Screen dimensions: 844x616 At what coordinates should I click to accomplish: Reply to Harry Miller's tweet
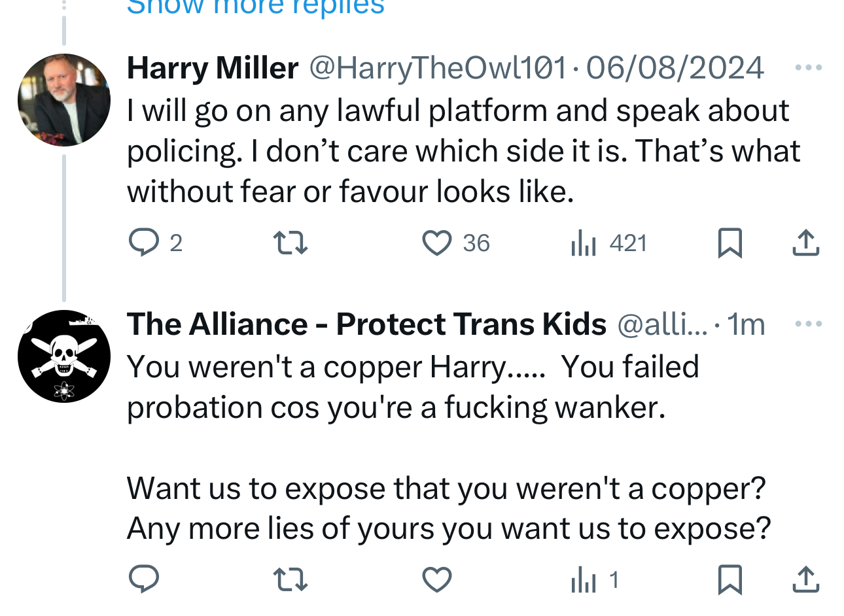point(144,243)
